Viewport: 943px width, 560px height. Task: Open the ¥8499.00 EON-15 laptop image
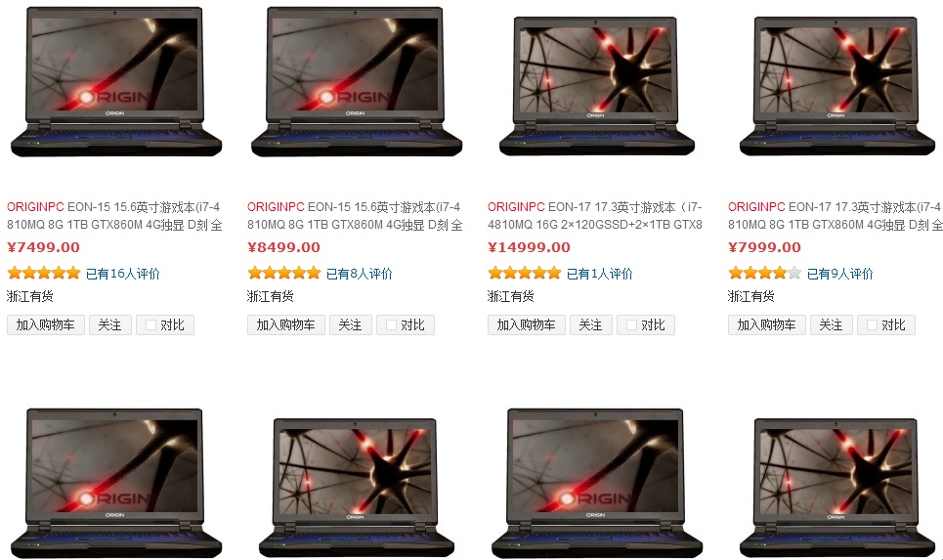click(x=357, y=82)
